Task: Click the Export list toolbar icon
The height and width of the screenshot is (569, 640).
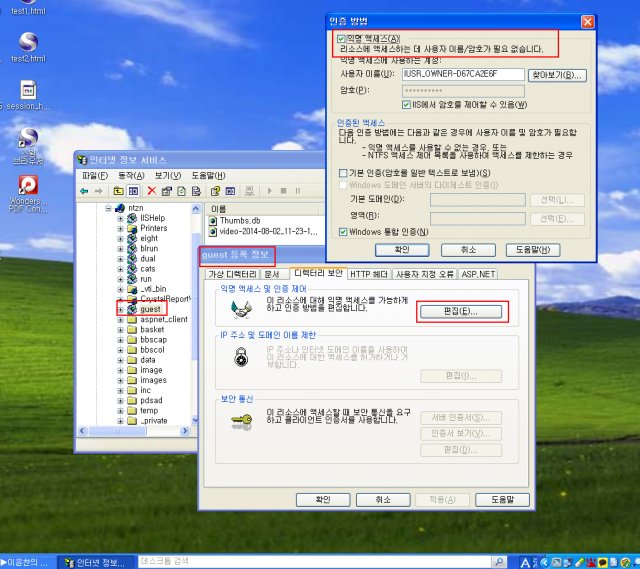Action: pyautogui.click(x=196, y=191)
